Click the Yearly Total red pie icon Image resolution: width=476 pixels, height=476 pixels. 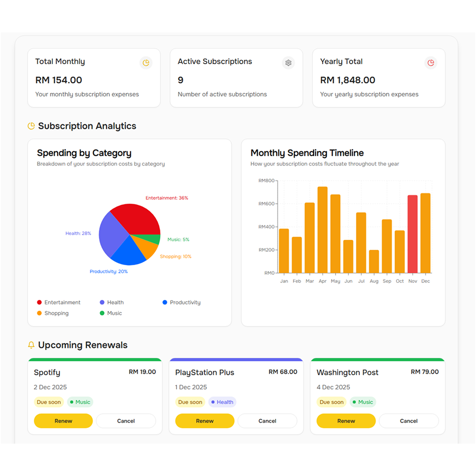coord(431,62)
